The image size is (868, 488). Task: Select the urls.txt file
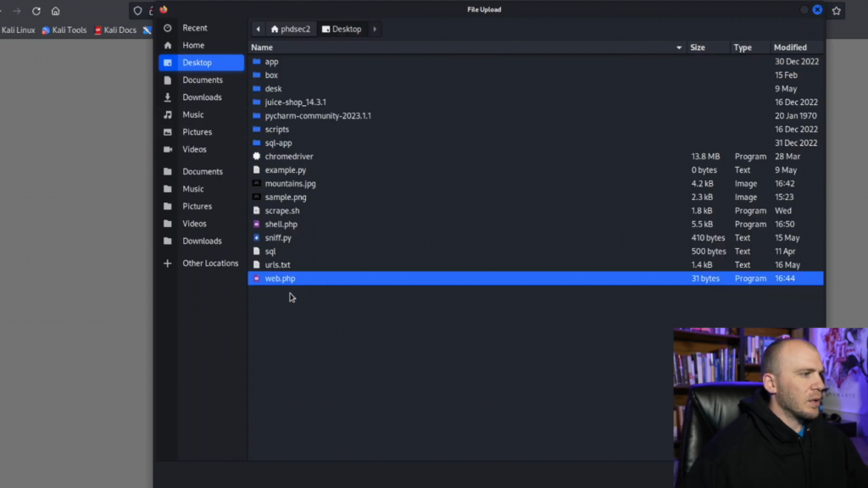coord(536,265)
